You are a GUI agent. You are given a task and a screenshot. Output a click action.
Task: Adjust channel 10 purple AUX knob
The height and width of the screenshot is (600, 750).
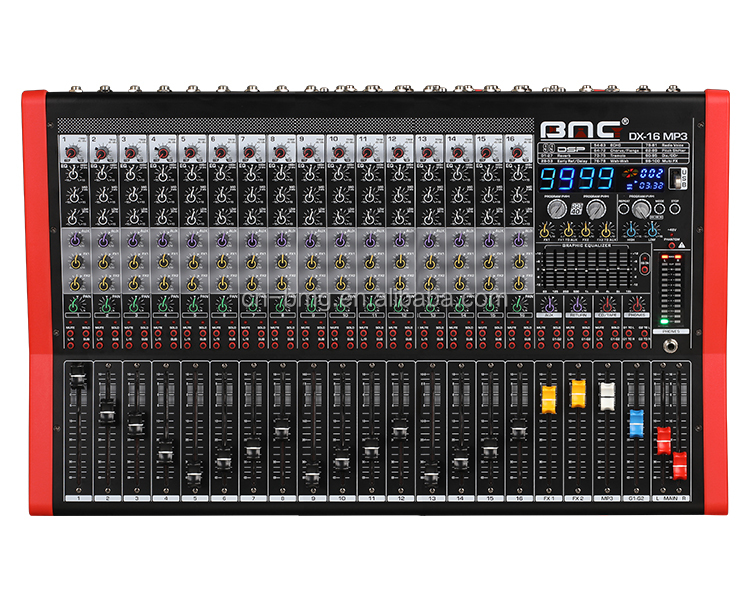point(340,240)
